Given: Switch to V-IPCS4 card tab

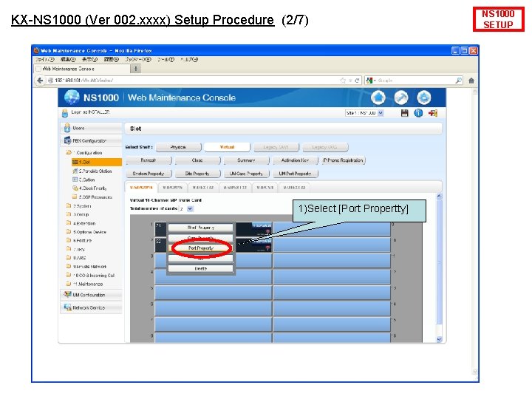Looking at the screenshot, I should coord(265,187).
